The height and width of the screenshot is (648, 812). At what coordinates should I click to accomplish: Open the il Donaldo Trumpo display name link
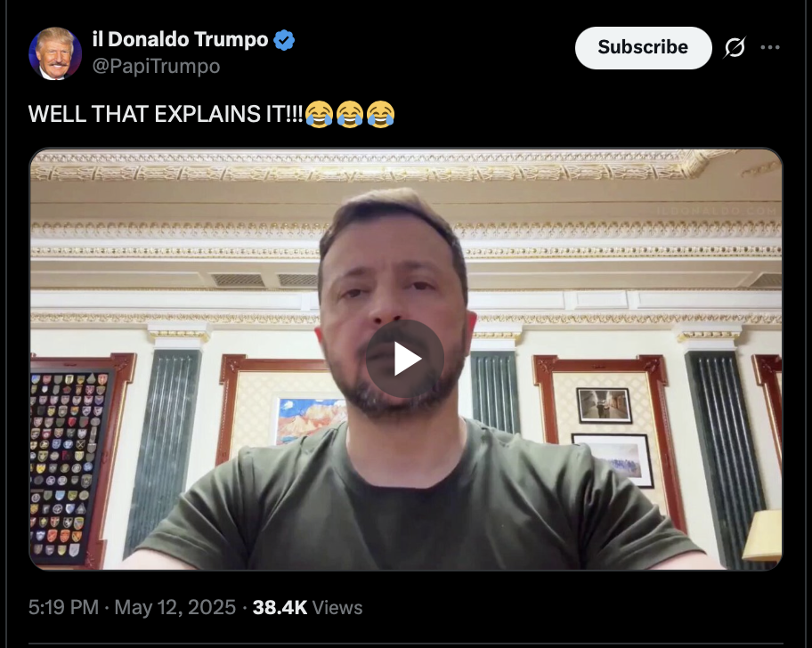pos(180,40)
